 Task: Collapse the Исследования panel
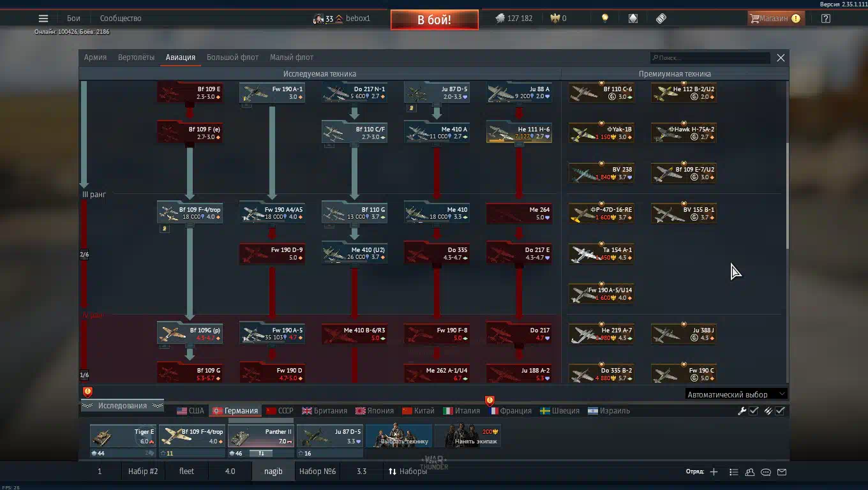(122, 406)
